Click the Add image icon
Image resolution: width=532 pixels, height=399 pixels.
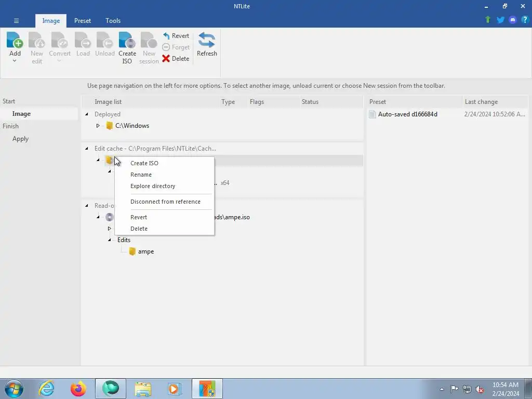pos(15,41)
